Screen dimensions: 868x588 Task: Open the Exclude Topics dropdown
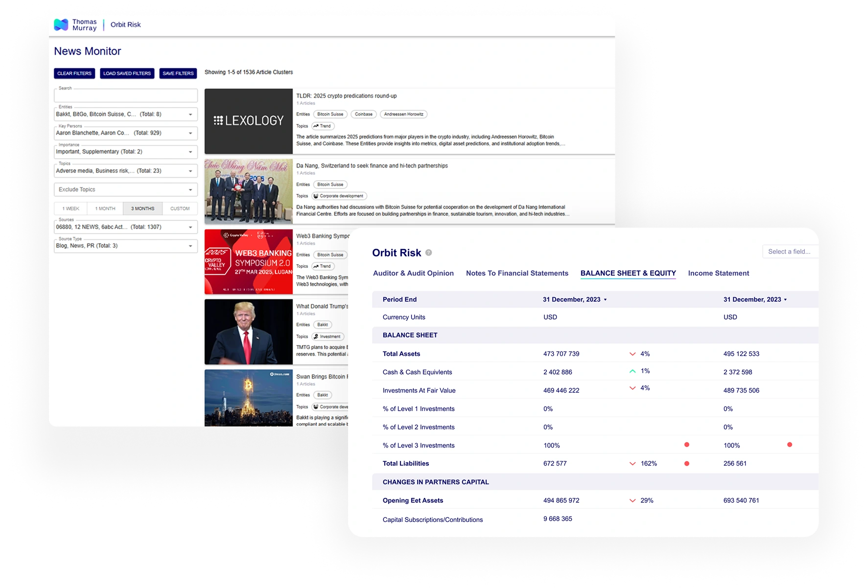[x=190, y=190]
